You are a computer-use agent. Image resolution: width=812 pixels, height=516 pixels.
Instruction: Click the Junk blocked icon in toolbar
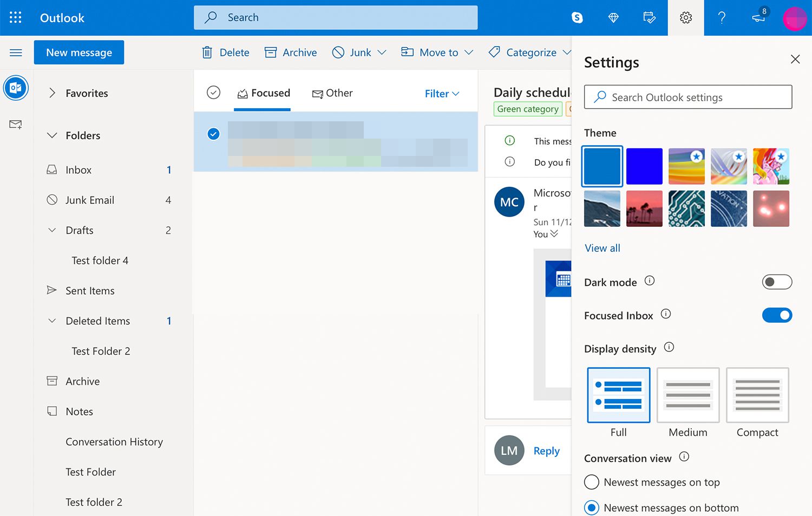coord(338,52)
